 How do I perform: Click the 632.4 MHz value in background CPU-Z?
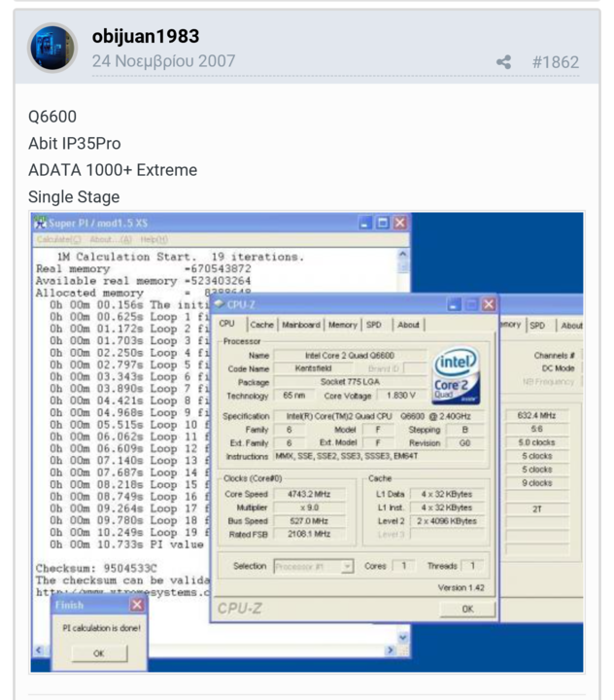tap(537, 416)
